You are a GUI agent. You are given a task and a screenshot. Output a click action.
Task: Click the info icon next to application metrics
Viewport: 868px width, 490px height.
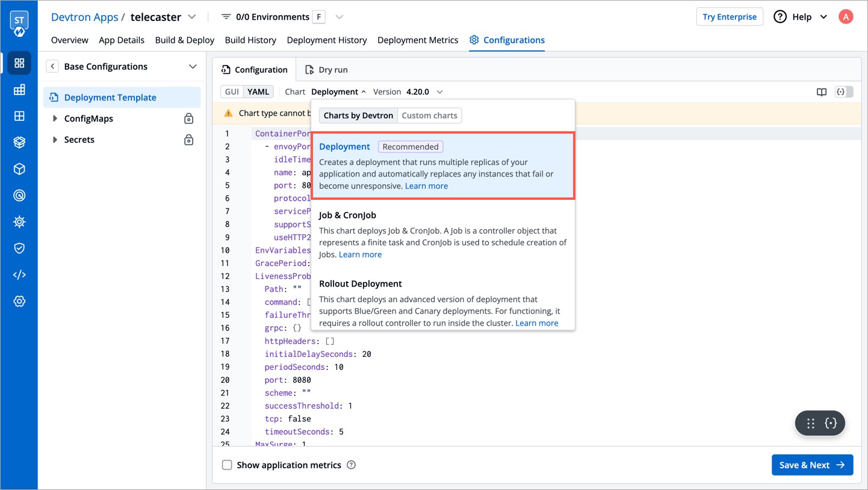tap(352, 465)
